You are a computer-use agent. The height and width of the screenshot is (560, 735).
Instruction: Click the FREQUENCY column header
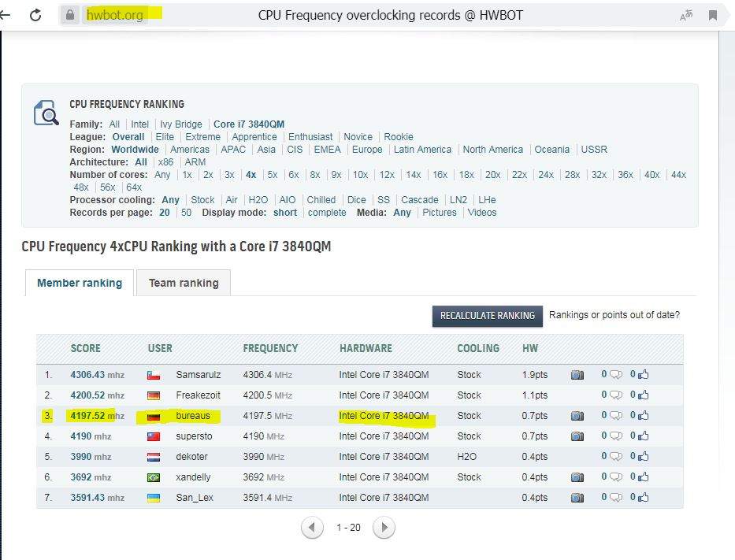270,348
